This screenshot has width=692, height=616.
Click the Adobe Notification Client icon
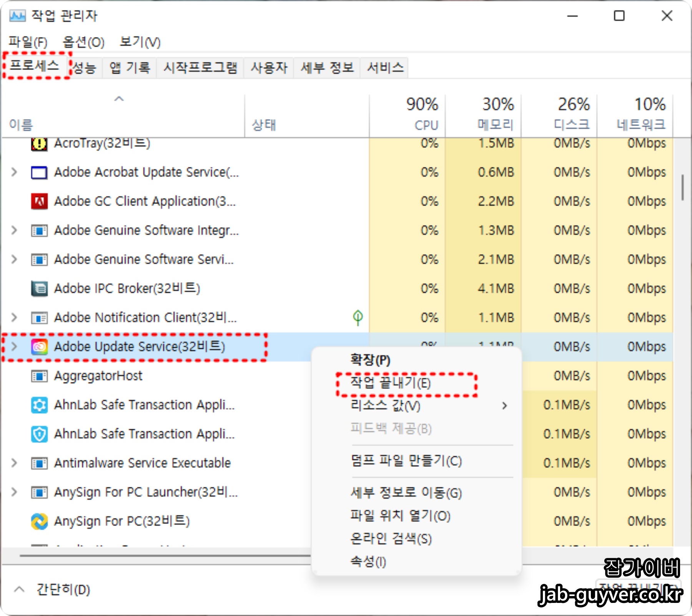[39, 318]
